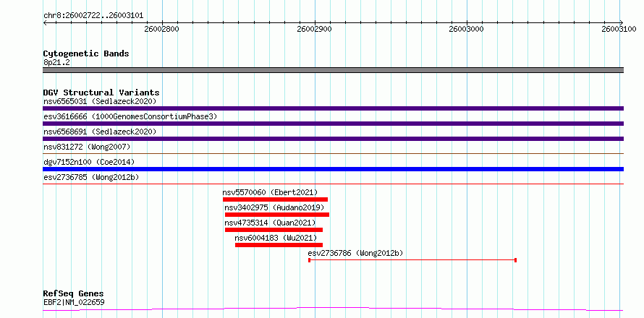Screen dimensions: 644x318
Task: Select the red bar under nsv3402975
Action: coord(277,215)
